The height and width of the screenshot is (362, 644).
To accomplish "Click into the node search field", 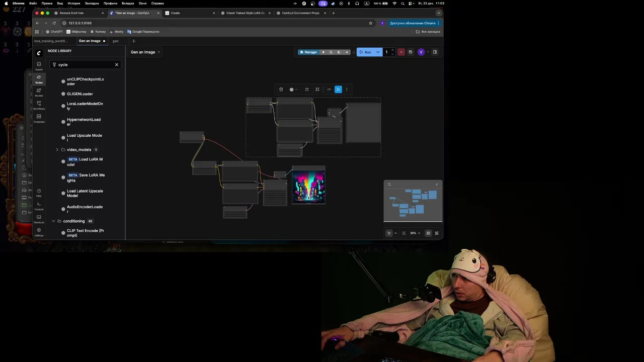I will tap(85, 64).
